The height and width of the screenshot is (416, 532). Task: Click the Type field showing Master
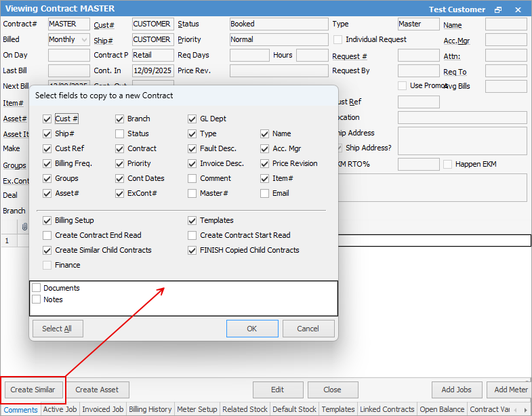tap(419, 24)
